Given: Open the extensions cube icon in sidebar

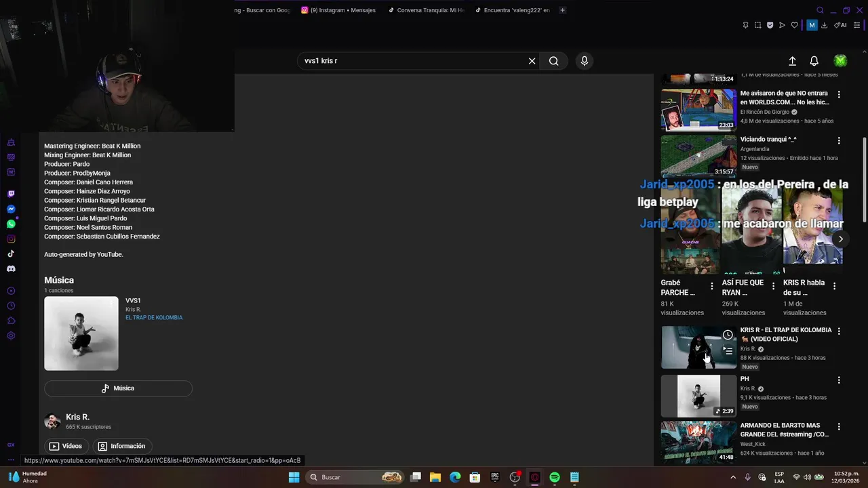Looking at the screenshot, I should point(11,321).
